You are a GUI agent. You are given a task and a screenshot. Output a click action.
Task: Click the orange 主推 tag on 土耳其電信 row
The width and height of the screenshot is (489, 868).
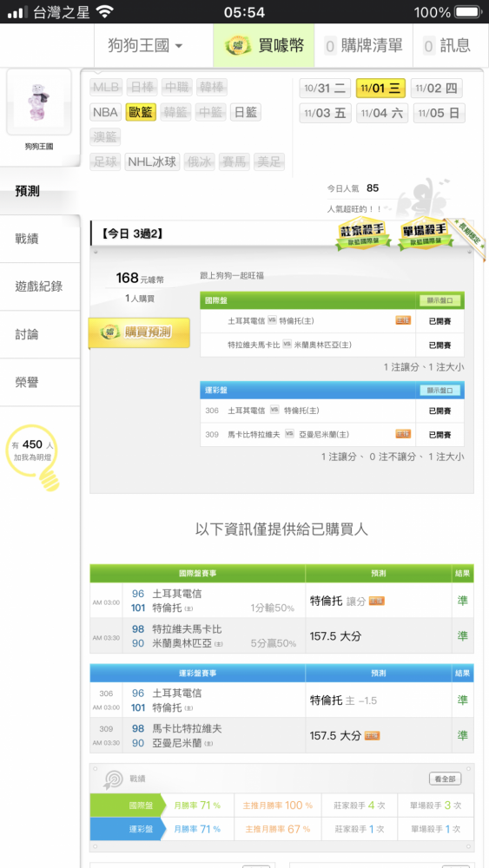[x=403, y=320]
